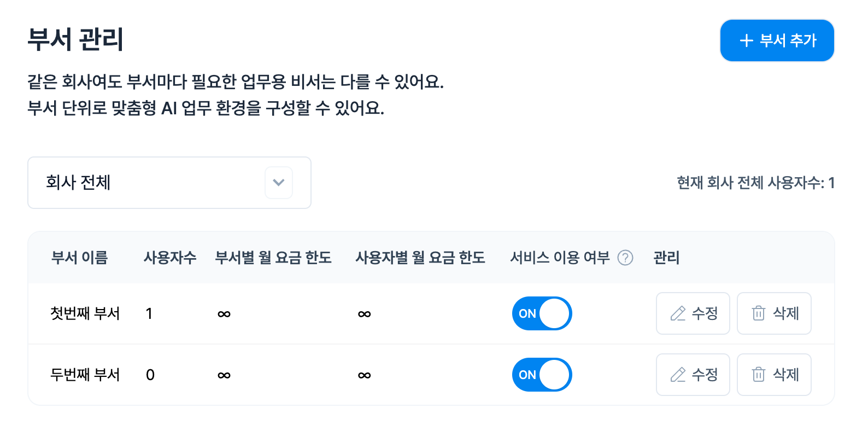Screen dimensions: 868x431
Task: Add a new department with 부서 추가
Action: [x=777, y=40]
